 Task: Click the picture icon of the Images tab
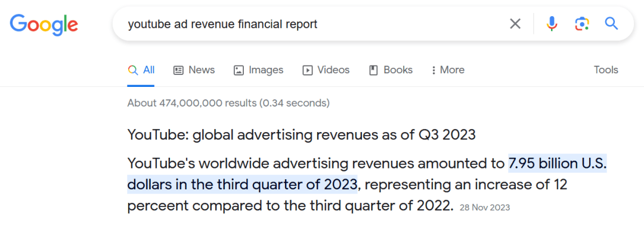click(x=239, y=70)
